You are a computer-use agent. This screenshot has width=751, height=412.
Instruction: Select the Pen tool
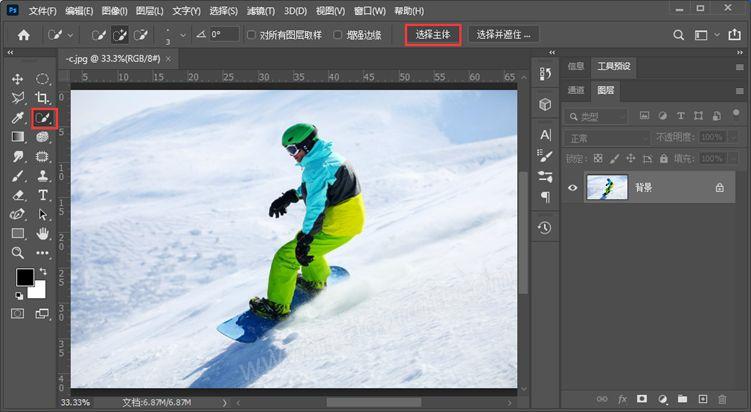coord(18,214)
